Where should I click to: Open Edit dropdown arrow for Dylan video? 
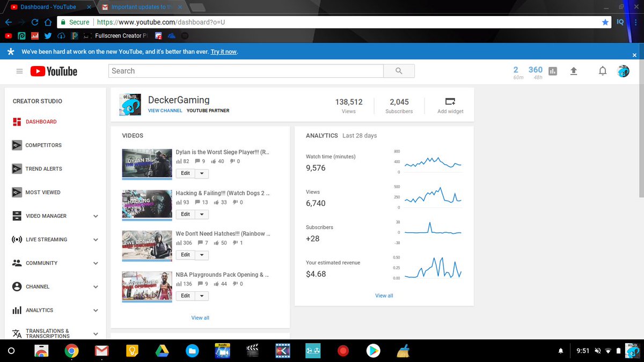(202, 173)
